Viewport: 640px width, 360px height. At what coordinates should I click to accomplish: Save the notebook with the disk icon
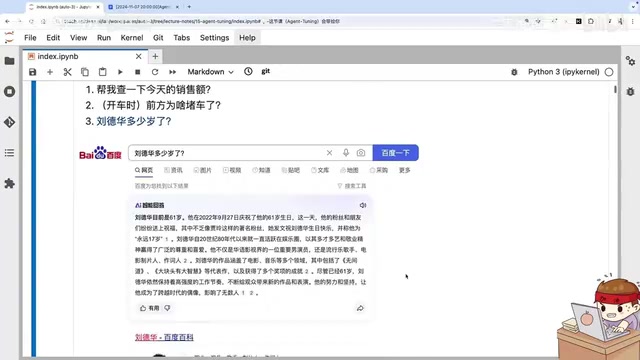point(33,72)
